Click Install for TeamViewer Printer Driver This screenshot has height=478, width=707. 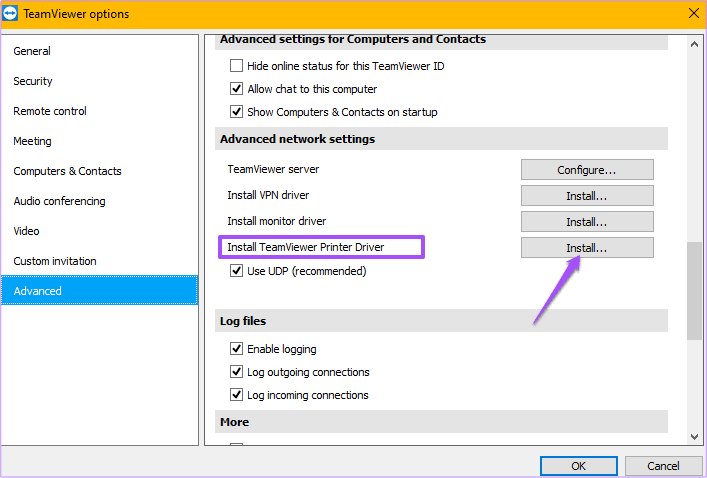click(587, 248)
